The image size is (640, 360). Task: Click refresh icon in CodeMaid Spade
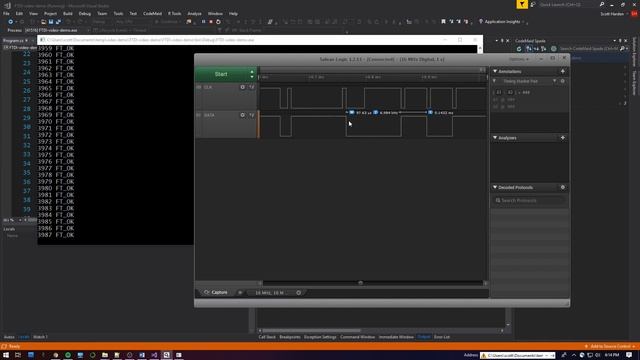pos(519,49)
